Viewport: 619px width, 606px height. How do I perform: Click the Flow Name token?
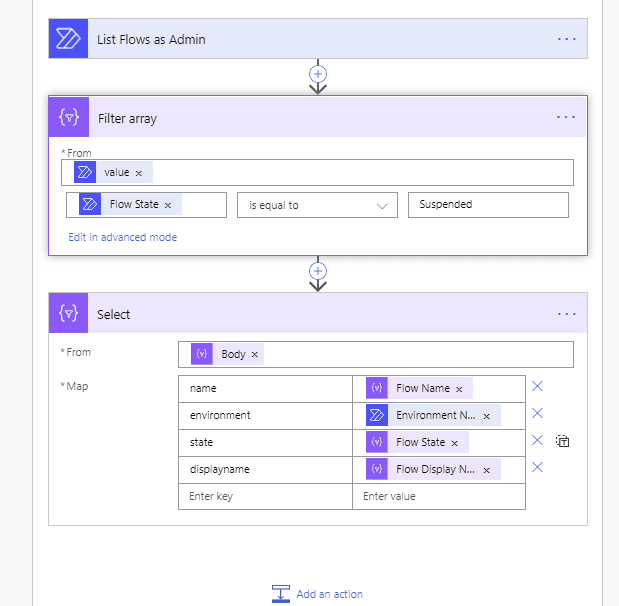(x=419, y=388)
